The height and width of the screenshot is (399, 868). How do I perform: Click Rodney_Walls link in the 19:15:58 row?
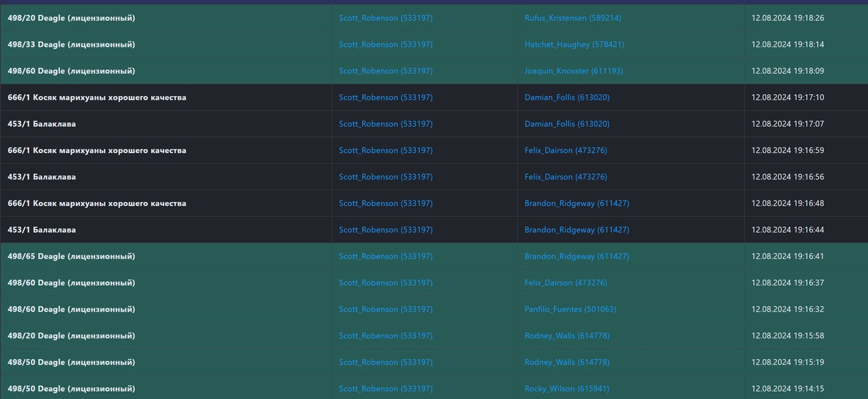coord(566,336)
